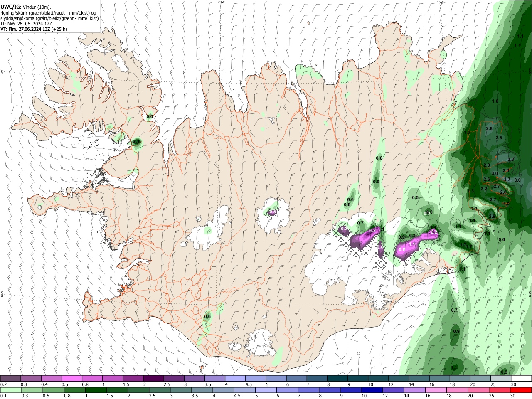Select the white 30+ snow legend swatch
The width and height of the screenshot is (532, 399).
(x=521, y=379)
